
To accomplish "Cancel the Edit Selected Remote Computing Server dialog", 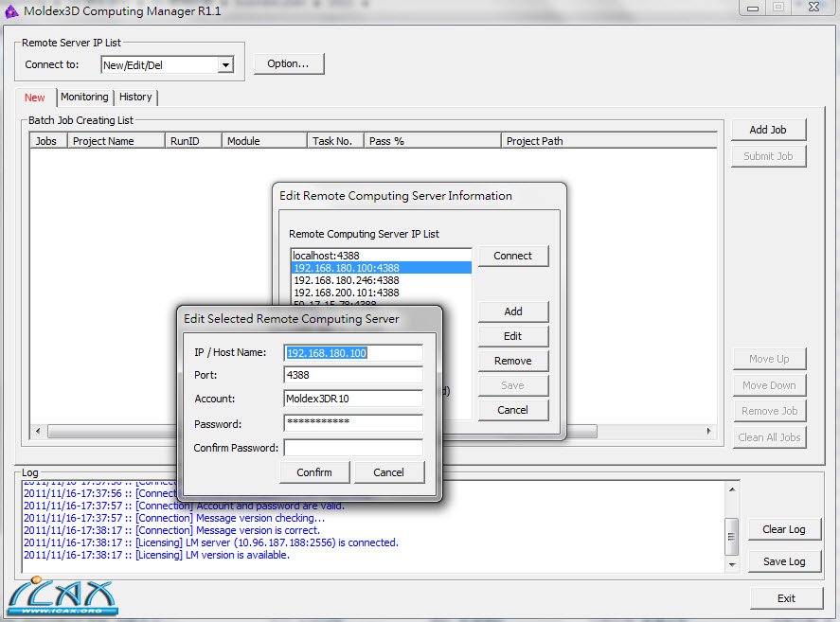I will pos(388,472).
